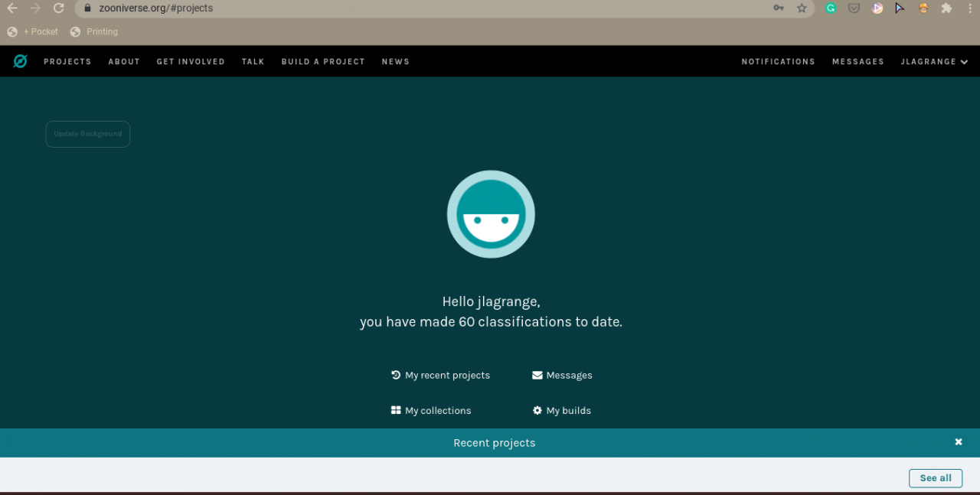
Task: Open the Grammarly extension icon
Action: coord(831,8)
